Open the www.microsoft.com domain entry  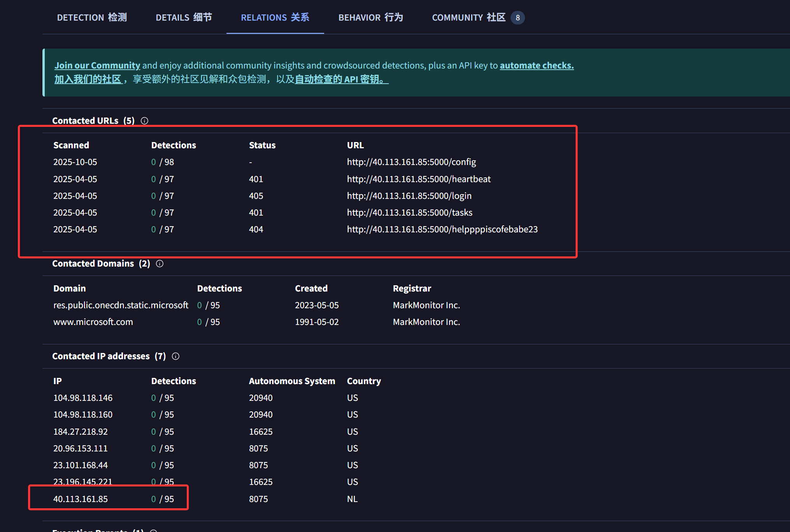(x=93, y=322)
